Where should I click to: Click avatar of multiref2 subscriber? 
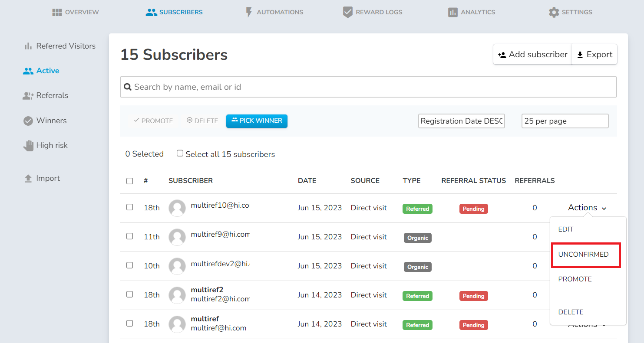click(x=177, y=295)
